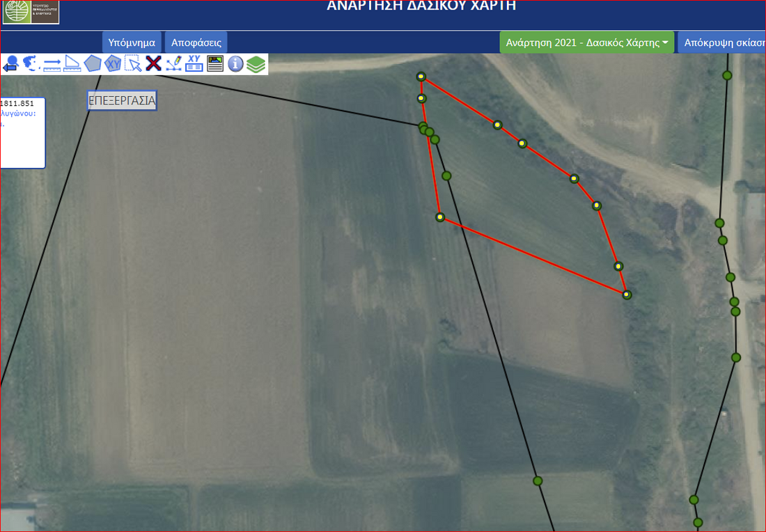The width and height of the screenshot is (766, 532).
Task: Select the measure distance ruler tool
Action: (52, 64)
